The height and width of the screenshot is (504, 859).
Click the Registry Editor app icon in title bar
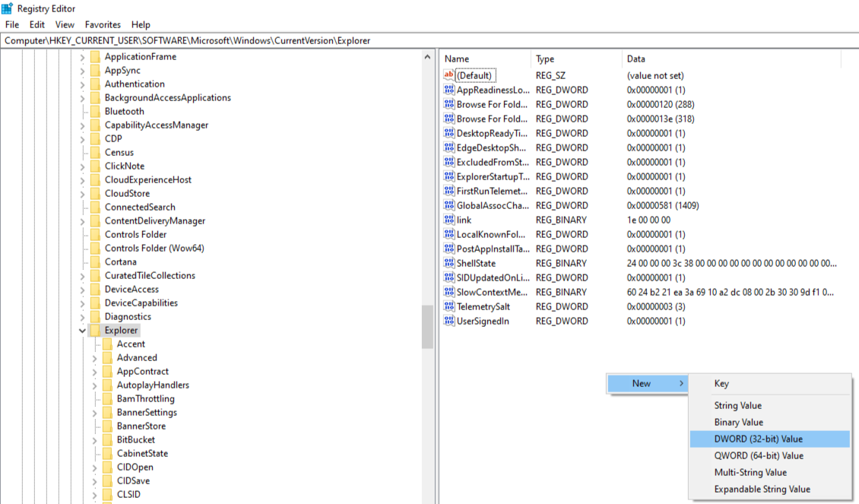point(7,8)
